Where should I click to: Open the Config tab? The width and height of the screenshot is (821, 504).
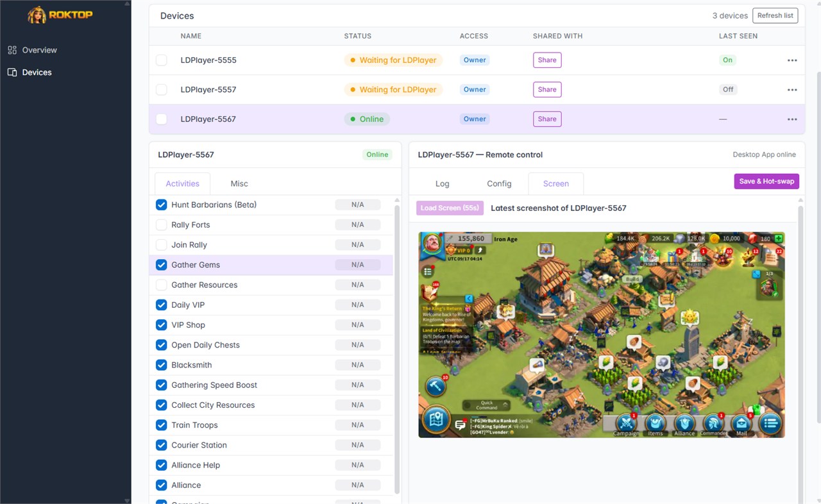499,183
